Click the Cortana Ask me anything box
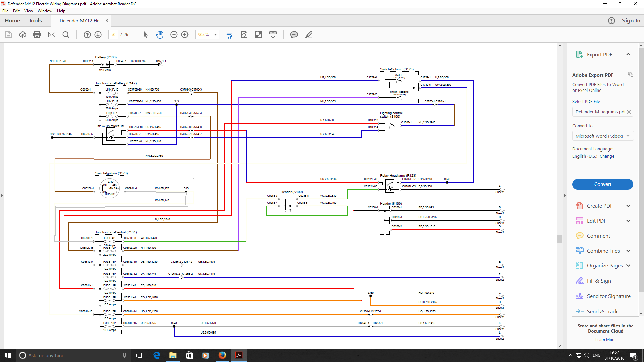 tap(73, 355)
